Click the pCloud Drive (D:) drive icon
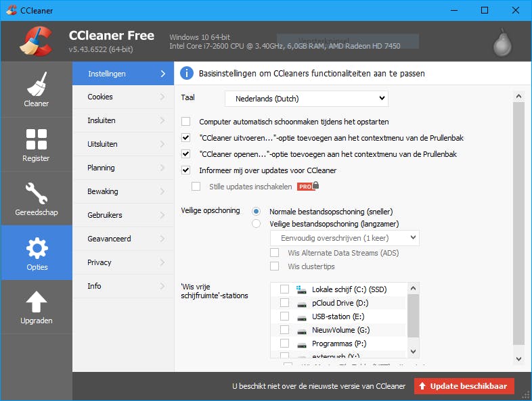This screenshot has height=401, width=532. point(302,304)
